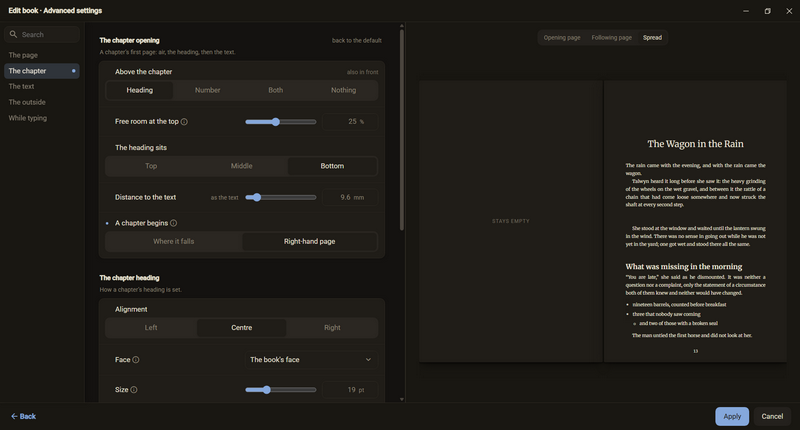The image size is (800, 430).
Task: Open The outside settings section
Action: (42, 102)
